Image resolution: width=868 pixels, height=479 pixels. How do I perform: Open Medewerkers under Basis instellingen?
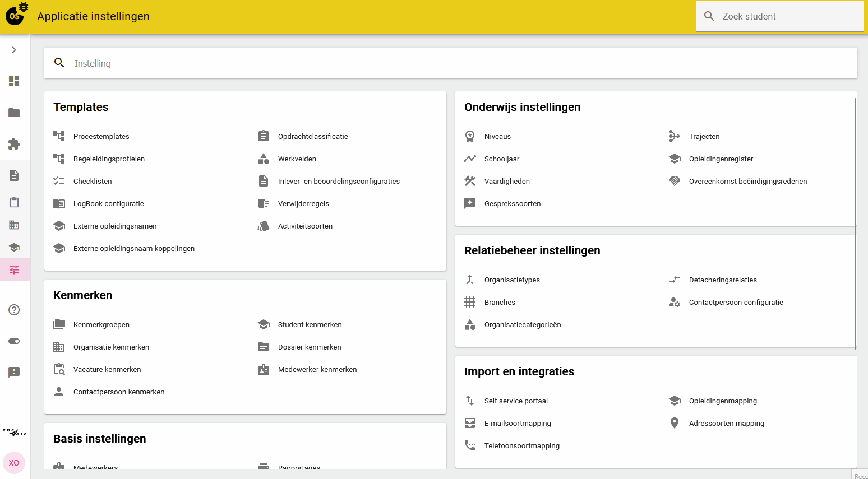click(x=95, y=466)
